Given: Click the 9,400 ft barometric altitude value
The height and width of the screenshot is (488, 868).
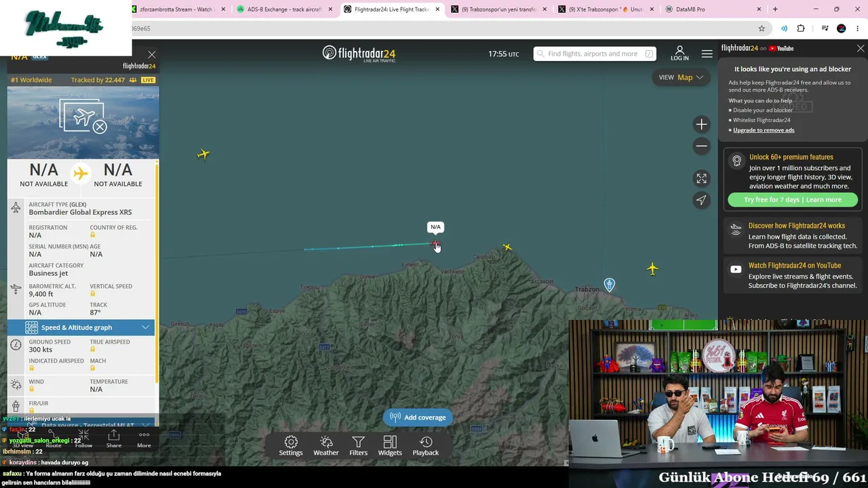Looking at the screenshot, I should pos(41,294).
